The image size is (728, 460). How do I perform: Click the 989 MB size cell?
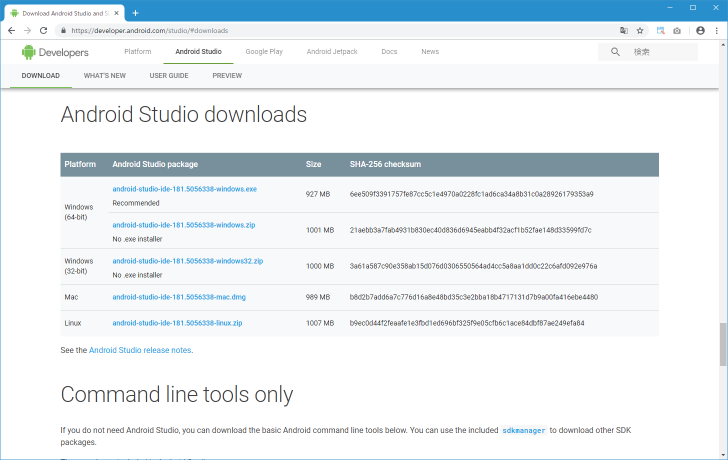coord(318,297)
